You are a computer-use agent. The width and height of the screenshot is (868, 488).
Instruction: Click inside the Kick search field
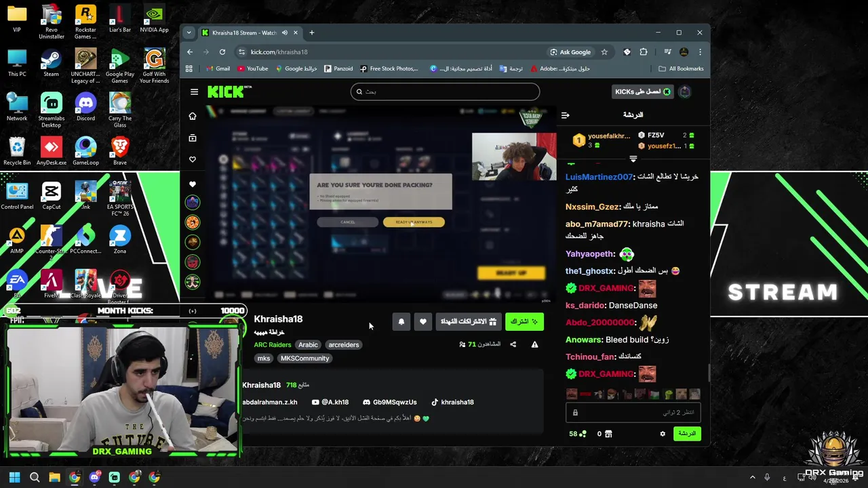(445, 91)
